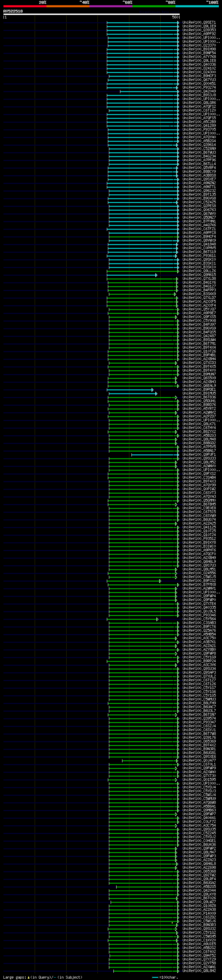Select the UniRef100_P93705 label

click(199, 129)
